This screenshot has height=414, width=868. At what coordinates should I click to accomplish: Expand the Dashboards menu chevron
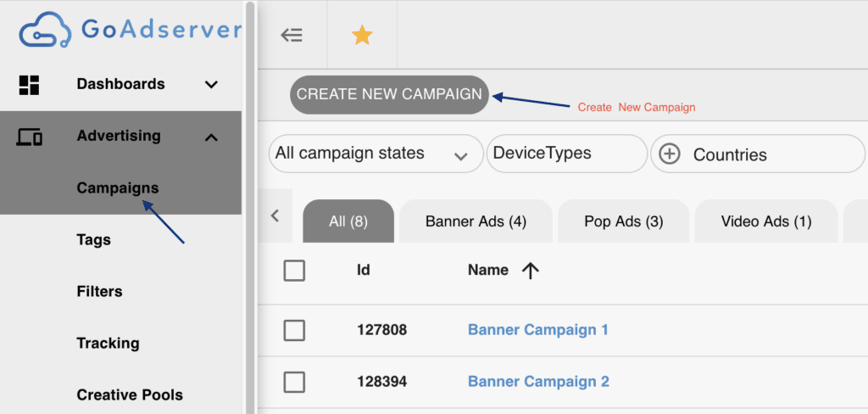tap(212, 84)
